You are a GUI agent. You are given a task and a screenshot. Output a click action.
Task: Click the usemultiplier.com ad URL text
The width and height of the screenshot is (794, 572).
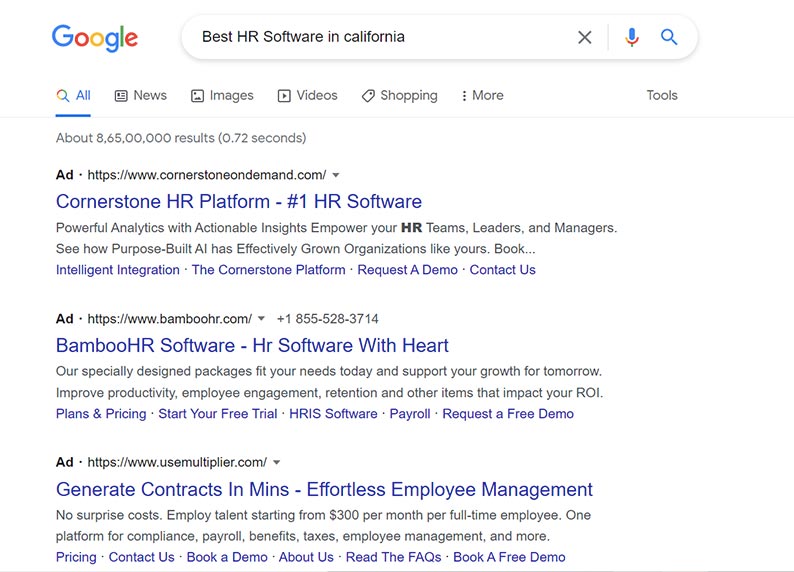[177, 462]
